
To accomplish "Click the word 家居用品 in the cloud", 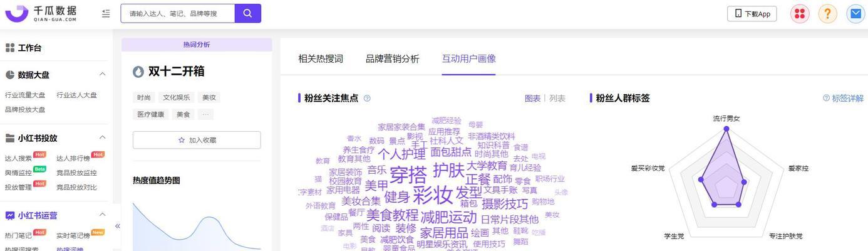I will [x=443, y=233].
